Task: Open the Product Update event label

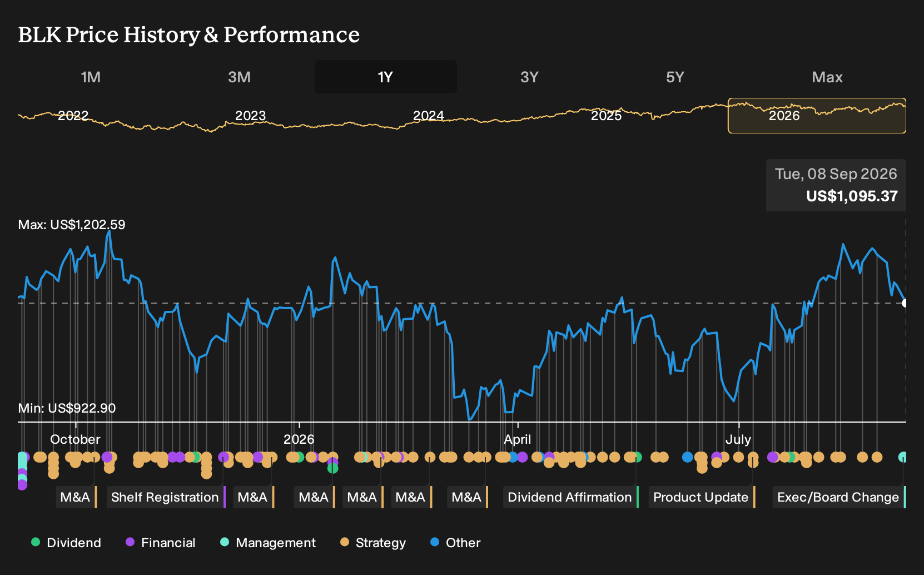Action: pos(702,497)
